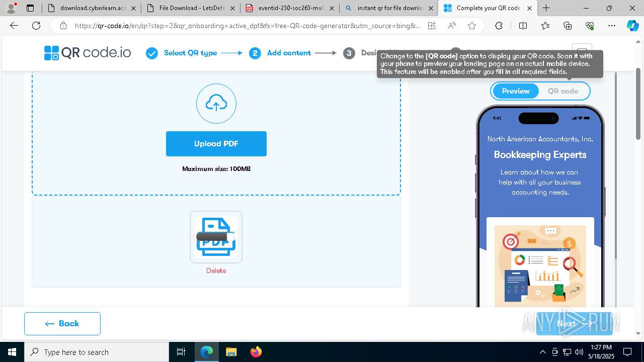Viewport: 644px width, 362px height.
Task: Open the Favorites list icon
Action: (545, 26)
